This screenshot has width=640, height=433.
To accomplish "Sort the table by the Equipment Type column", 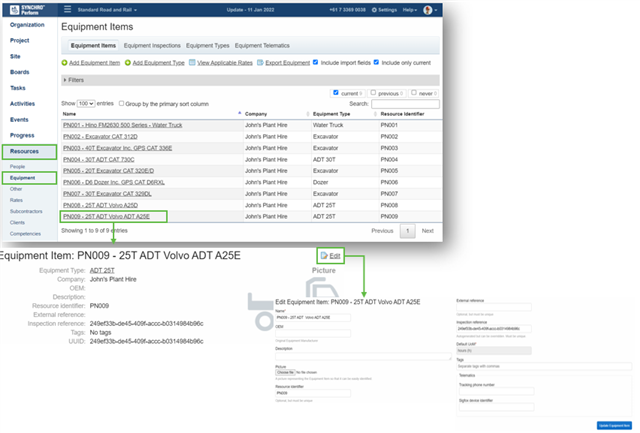I will (x=344, y=114).
